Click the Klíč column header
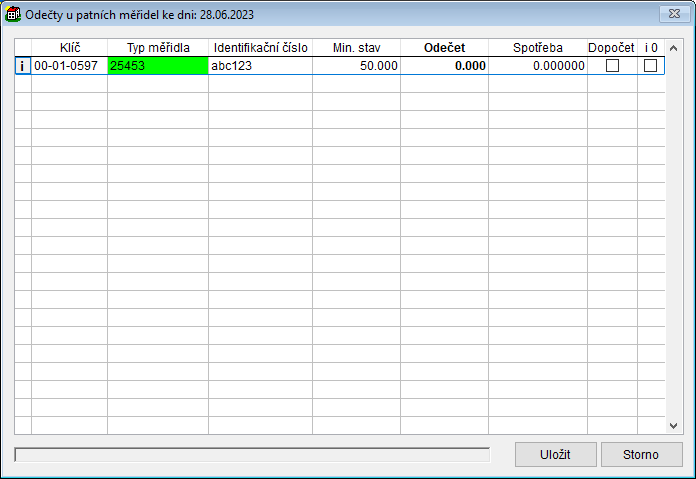696x479 pixels. pyautogui.click(x=69, y=47)
